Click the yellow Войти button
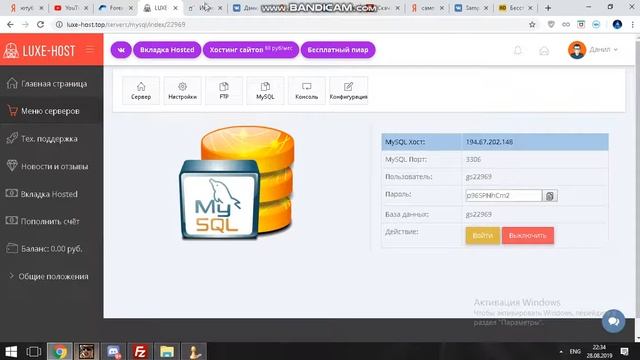 coord(482,236)
